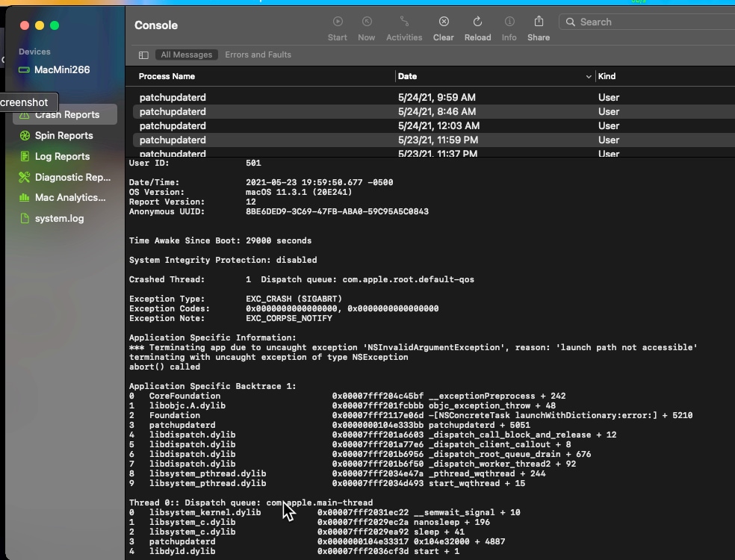Click the Thread 0 main-thread heading
This screenshot has width=735, height=560.
coord(251,503)
